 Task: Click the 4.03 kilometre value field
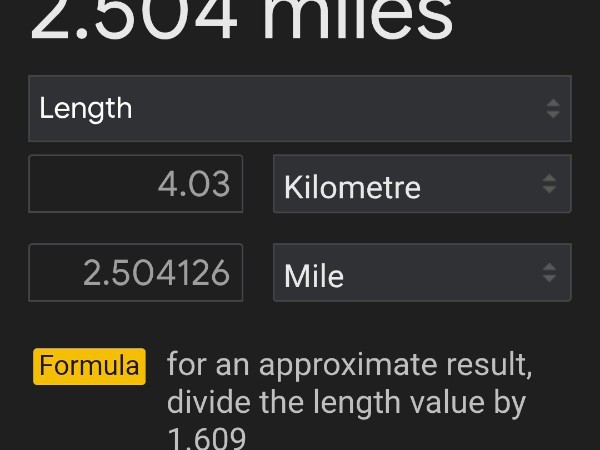coord(136,184)
